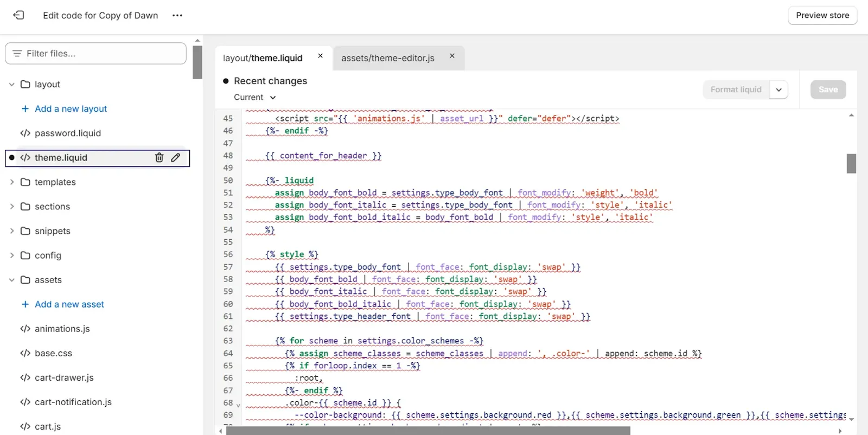Click the Format liquid button
Image resolution: width=868 pixels, height=435 pixels.
coord(736,90)
